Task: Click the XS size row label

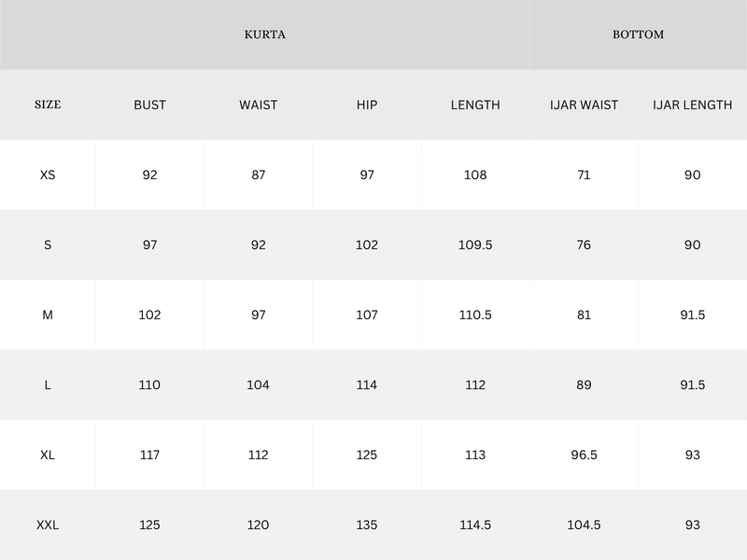Action: (x=48, y=175)
